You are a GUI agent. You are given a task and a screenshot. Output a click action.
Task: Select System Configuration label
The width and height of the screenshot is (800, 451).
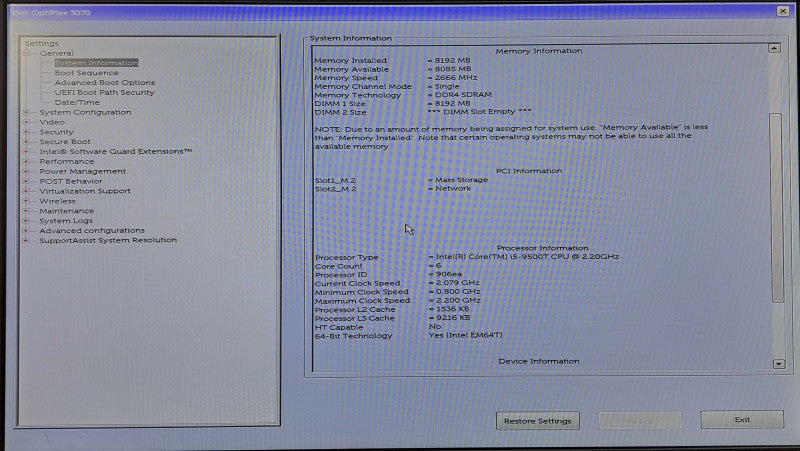pos(85,112)
